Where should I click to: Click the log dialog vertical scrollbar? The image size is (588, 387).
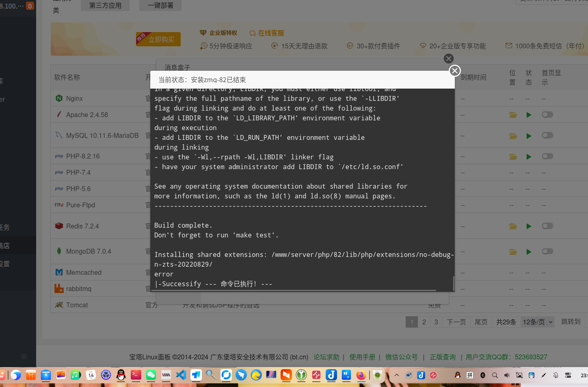tap(453, 283)
